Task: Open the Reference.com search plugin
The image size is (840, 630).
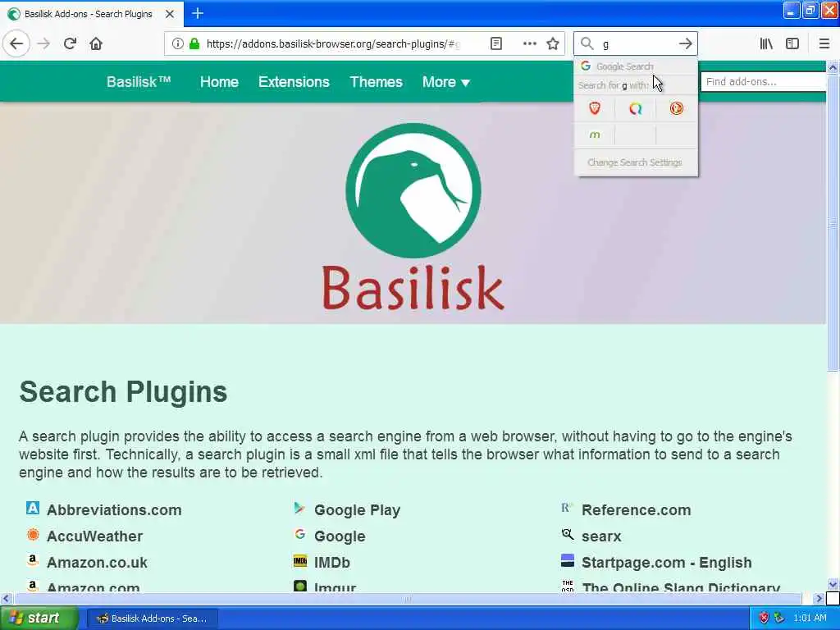Action: point(636,509)
